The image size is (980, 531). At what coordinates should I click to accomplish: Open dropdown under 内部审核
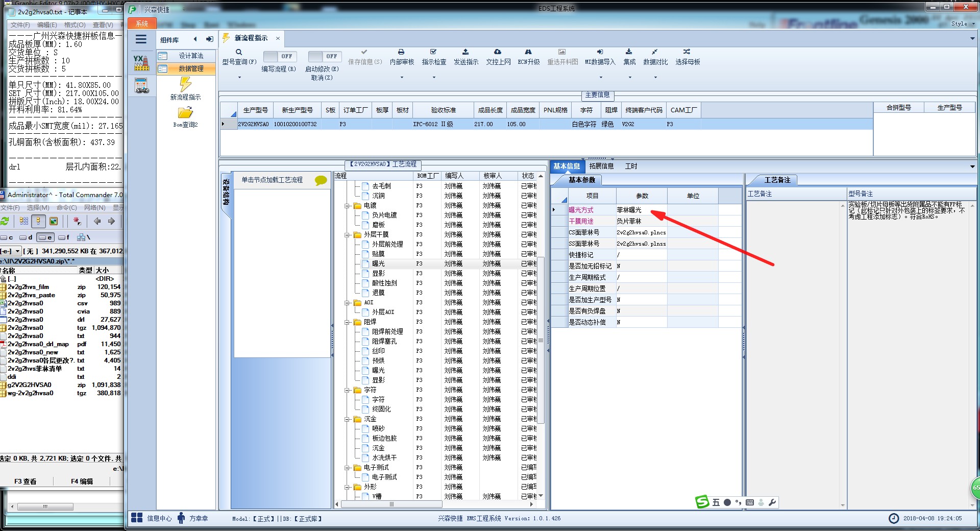click(401, 78)
